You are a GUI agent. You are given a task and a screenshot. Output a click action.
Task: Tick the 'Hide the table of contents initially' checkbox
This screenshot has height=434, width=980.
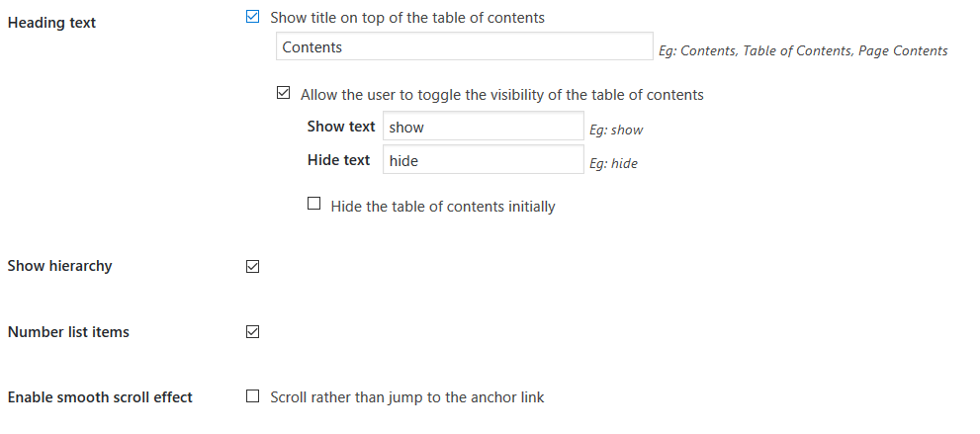click(x=314, y=205)
